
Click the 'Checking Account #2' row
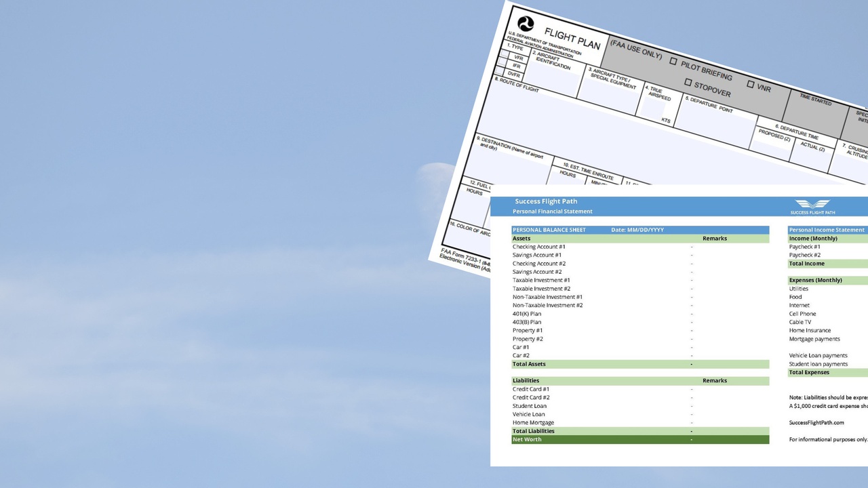point(640,264)
